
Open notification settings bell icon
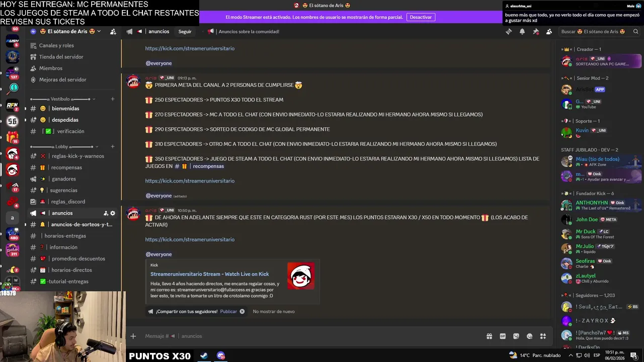(522, 31)
